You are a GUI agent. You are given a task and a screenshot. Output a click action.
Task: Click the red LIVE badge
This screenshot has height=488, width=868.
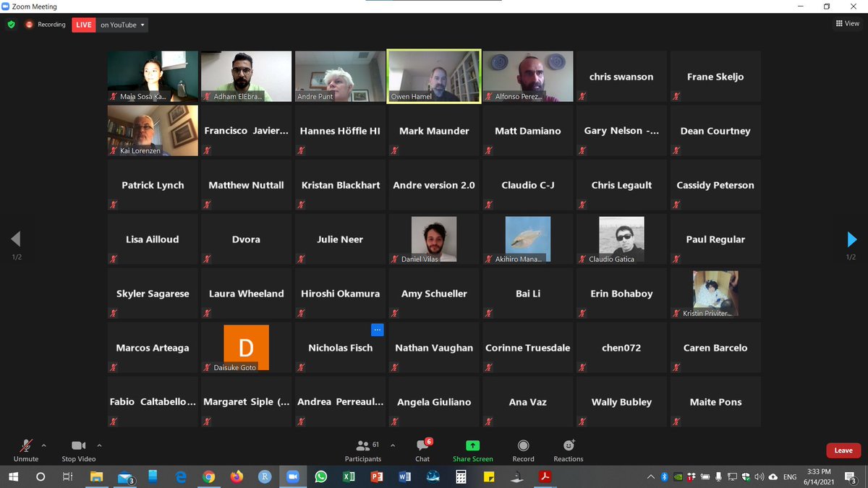click(84, 25)
